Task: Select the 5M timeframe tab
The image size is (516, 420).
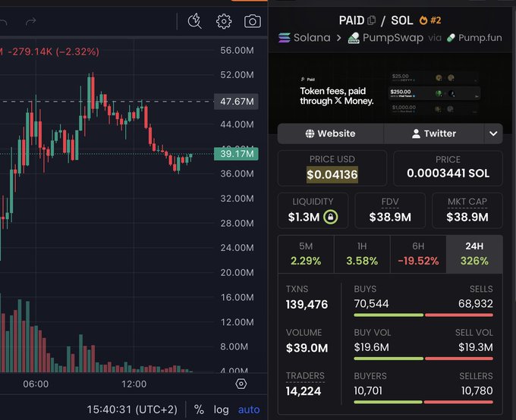Action: click(306, 254)
